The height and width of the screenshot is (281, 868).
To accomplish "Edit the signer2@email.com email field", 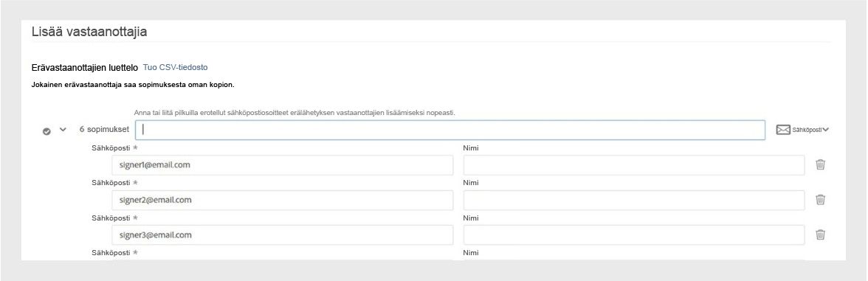I will [282, 201].
